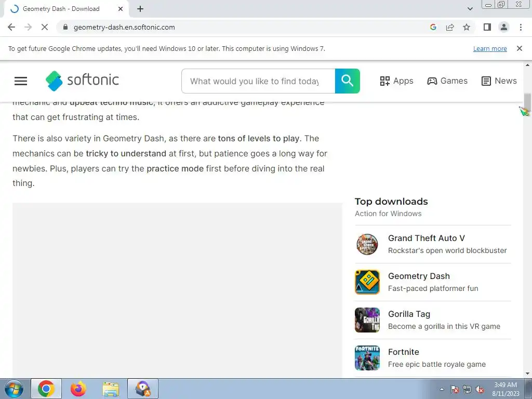Go back using the browser back arrow

11,27
